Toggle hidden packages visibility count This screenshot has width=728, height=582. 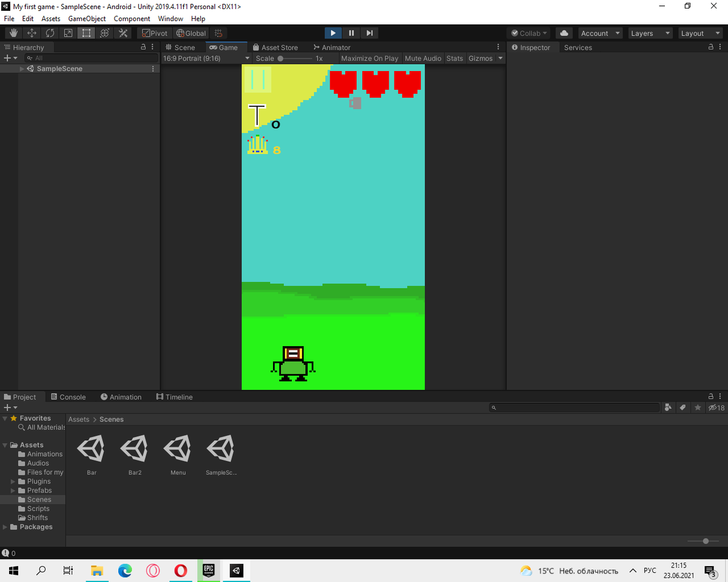pyautogui.click(x=716, y=407)
